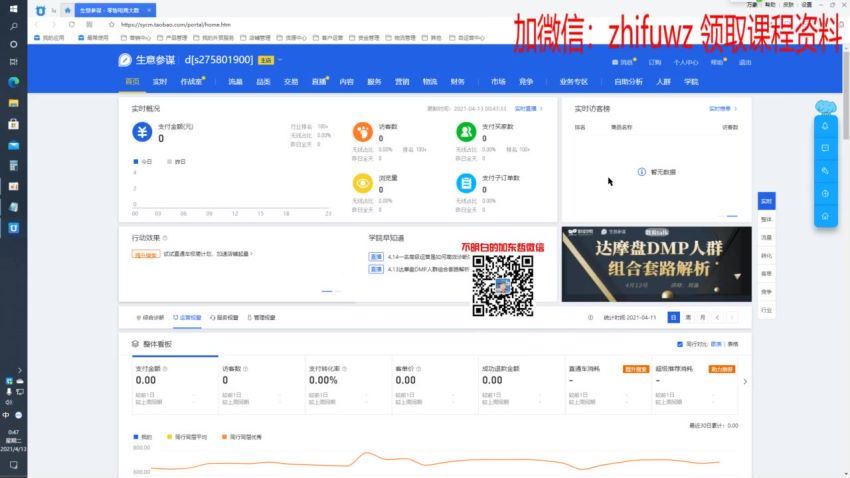The height and width of the screenshot is (478, 850).
Task: Open 品类 top navigation item
Action: [x=263, y=82]
